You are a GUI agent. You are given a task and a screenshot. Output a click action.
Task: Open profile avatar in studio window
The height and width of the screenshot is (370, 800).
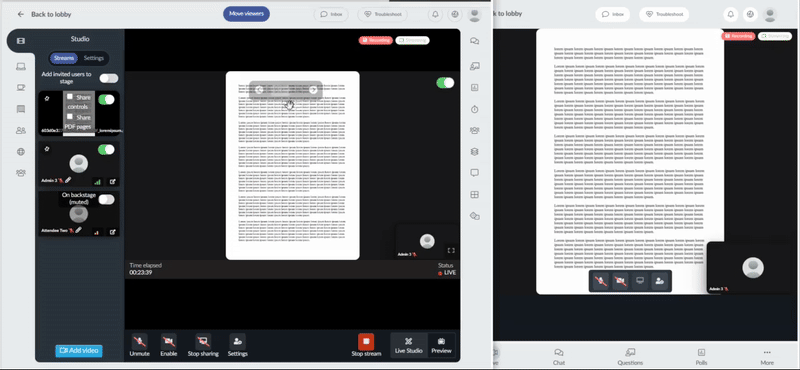coord(474,14)
